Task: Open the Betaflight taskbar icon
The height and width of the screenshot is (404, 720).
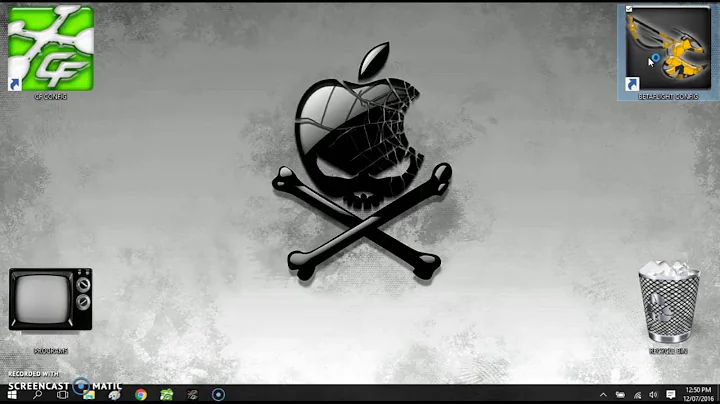Action: click(x=192, y=395)
